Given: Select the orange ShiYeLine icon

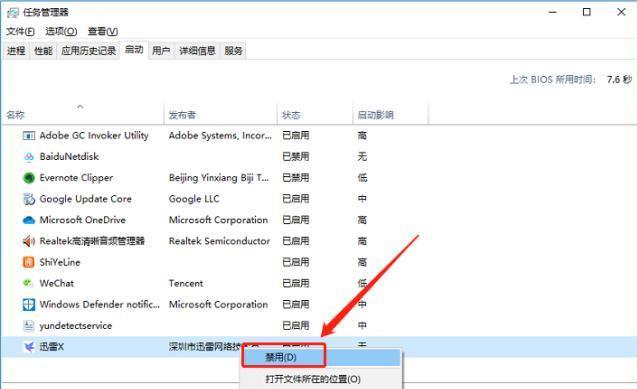Looking at the screenshot, I should [x=28, y=262].
